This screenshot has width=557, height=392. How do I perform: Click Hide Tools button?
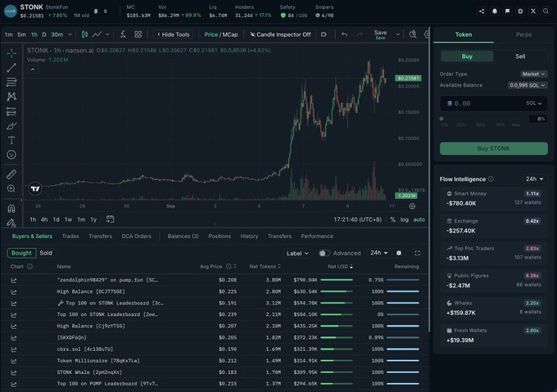click(x=173, y=34)
